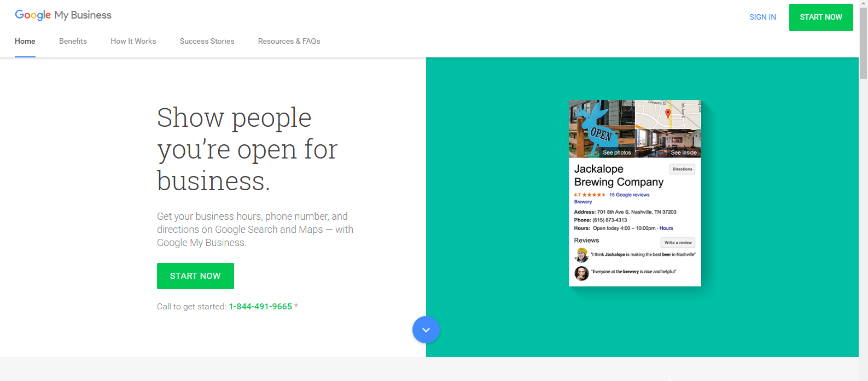Click the review 'Everyone at the brewery is nice and helpful'
The image size is (868, 381).
pyautogui.click(x=634, y=272)
